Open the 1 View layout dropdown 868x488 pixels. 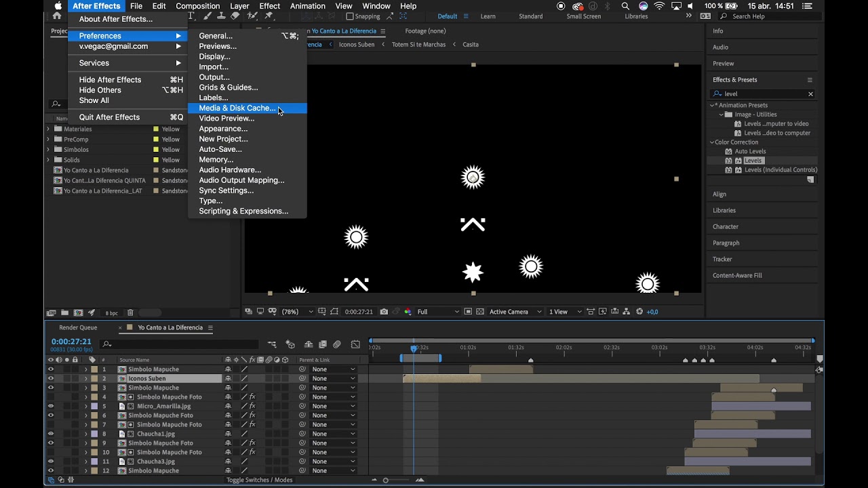[x=565, y=312]
